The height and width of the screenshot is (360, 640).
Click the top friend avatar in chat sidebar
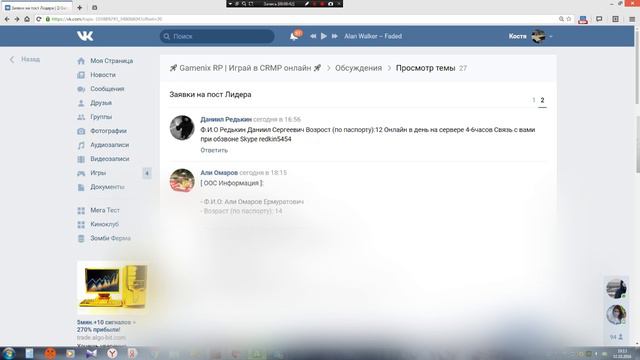coord(616,289)
